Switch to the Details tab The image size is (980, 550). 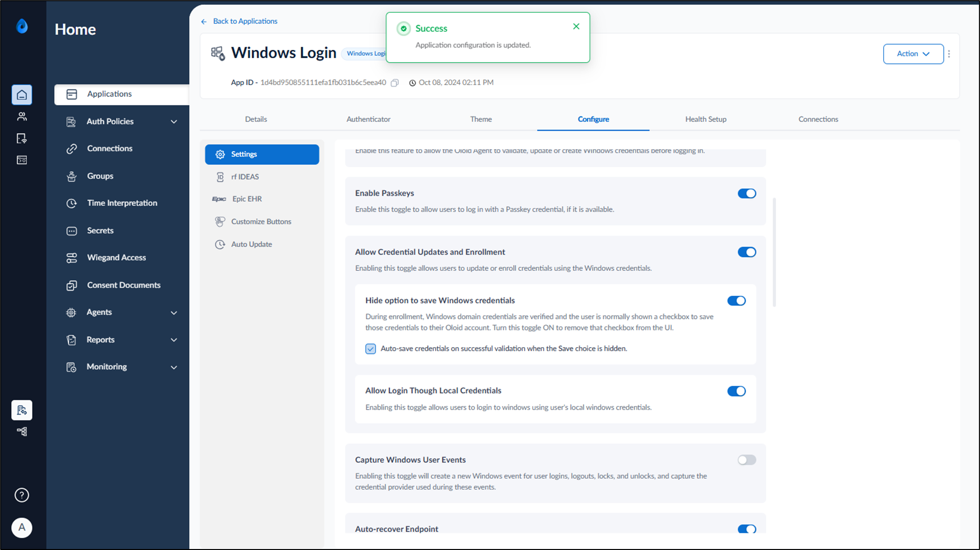(x=256, y=119)
